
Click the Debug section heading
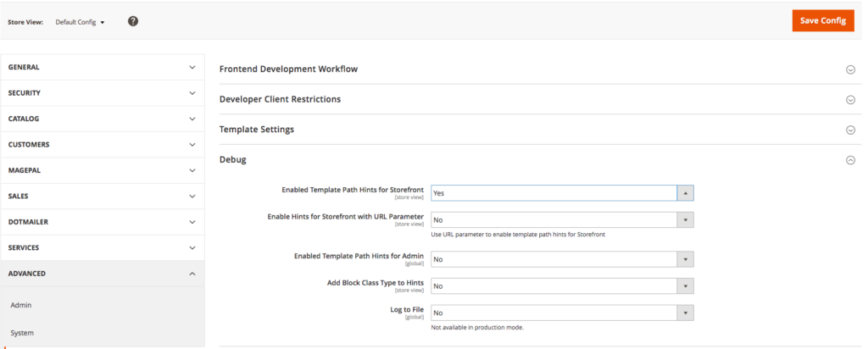coord(233,160)
